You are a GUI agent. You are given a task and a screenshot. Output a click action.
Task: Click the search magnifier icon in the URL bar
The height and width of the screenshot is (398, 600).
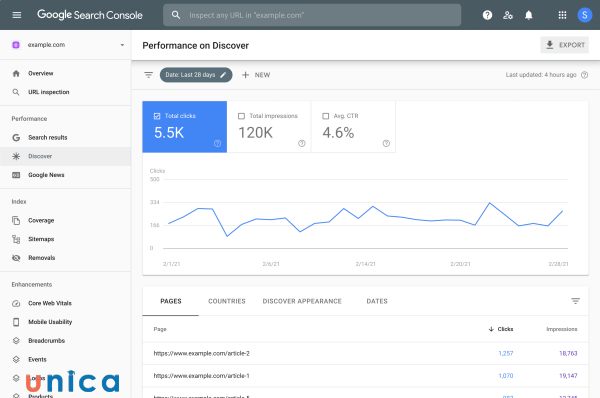[176, 15]
